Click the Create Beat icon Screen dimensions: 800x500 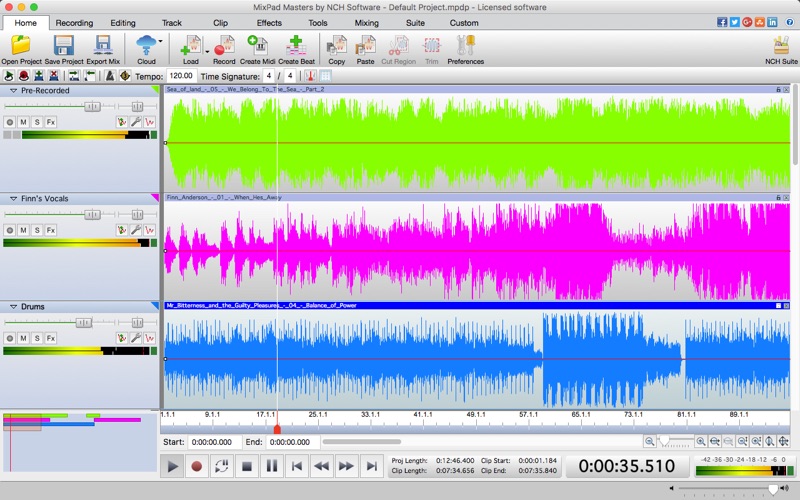click(295, 45)
